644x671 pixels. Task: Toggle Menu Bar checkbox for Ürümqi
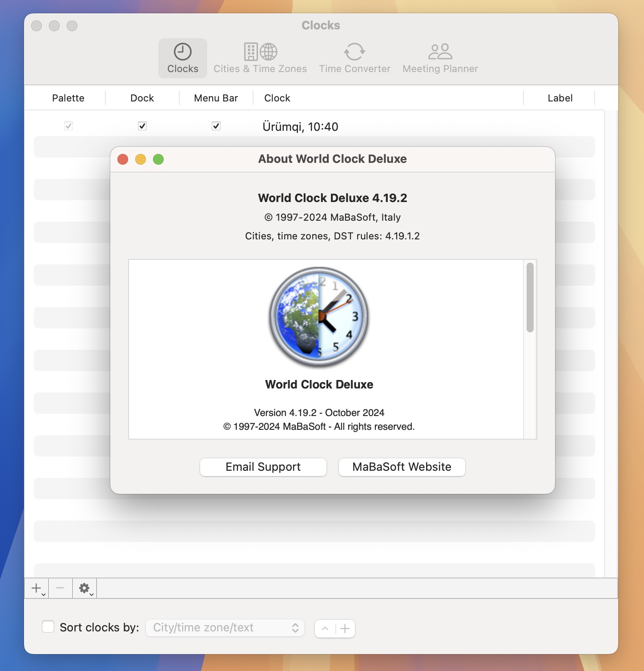216,126
